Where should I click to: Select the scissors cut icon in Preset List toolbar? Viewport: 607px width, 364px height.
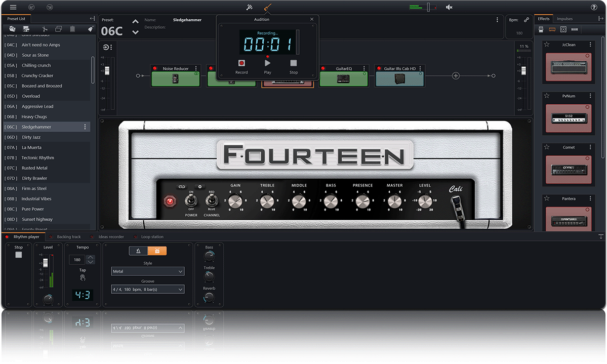pyautogui.click(x=44, y=29)
